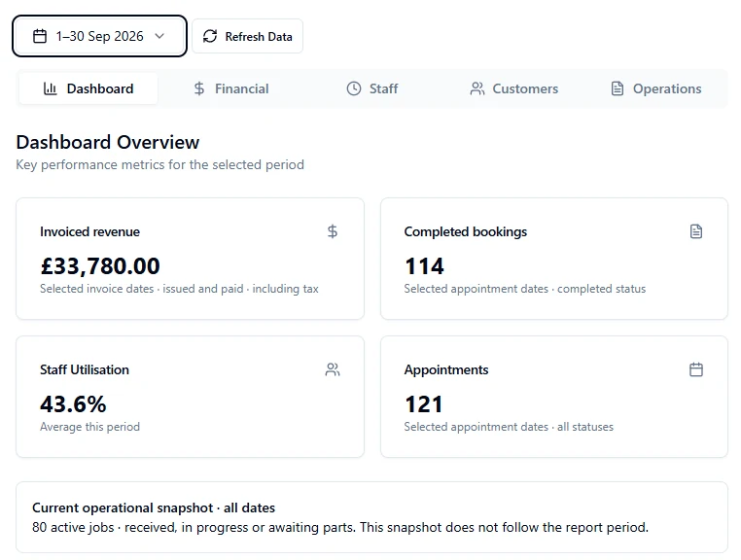Click the dollar icon in Invoiced revenue card
Screen dimensions: 741x560
click(333, 231)
